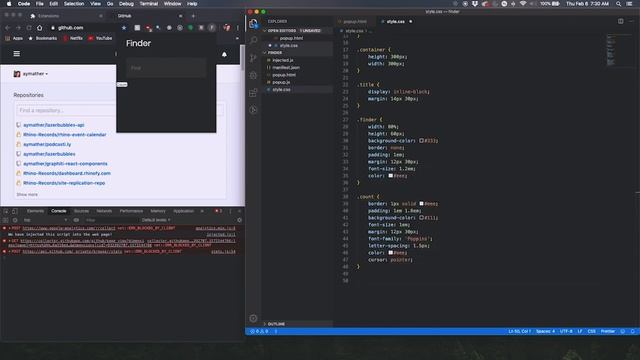Open macOS Spotlight search
Image resolution: width=640 pixels, height=360 pixels.
619,4
